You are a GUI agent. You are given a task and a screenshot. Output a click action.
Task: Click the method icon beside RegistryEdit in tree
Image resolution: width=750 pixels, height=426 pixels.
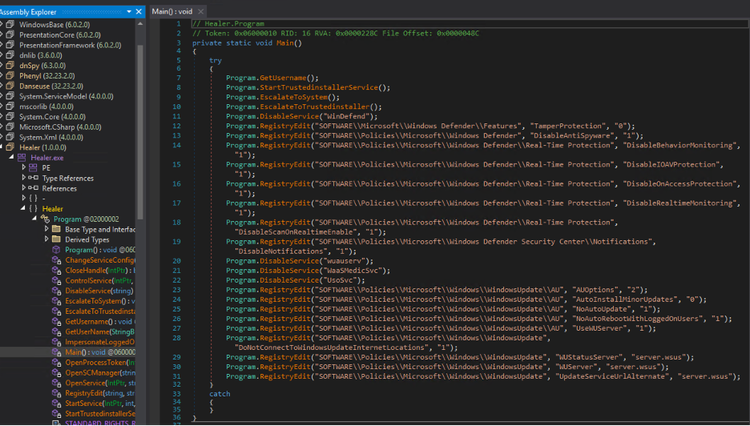tap(56, 393)
